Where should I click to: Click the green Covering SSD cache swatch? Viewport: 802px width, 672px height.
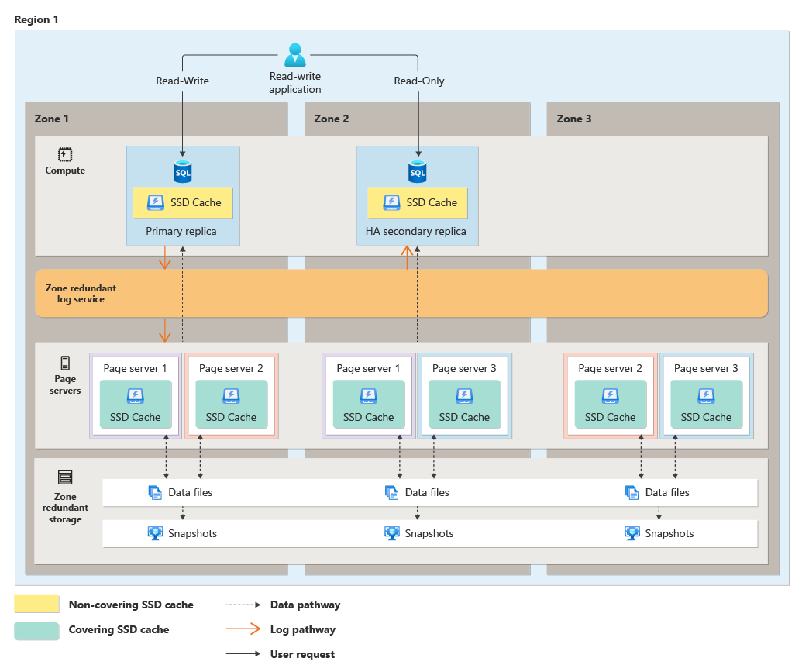coord(36,631)
